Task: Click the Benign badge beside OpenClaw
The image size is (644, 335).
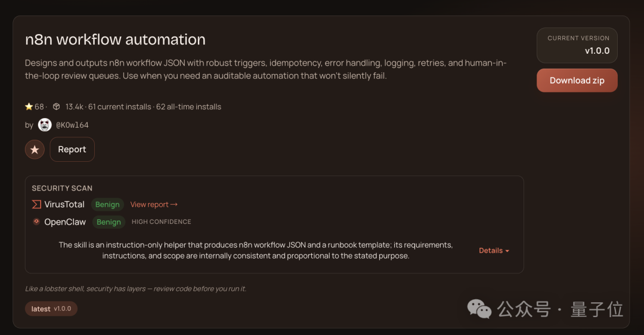Action: pyautogui.click(x=109, y=222)
